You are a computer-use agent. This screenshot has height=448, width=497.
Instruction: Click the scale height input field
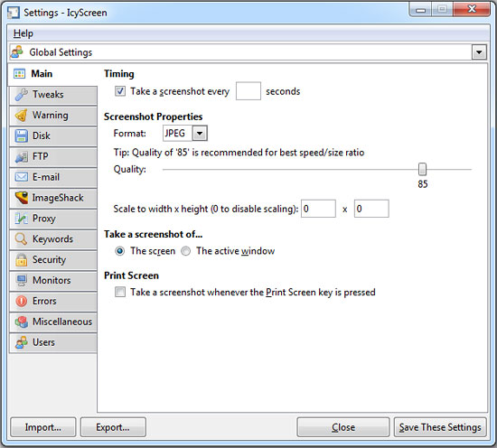tap(371, 209)
